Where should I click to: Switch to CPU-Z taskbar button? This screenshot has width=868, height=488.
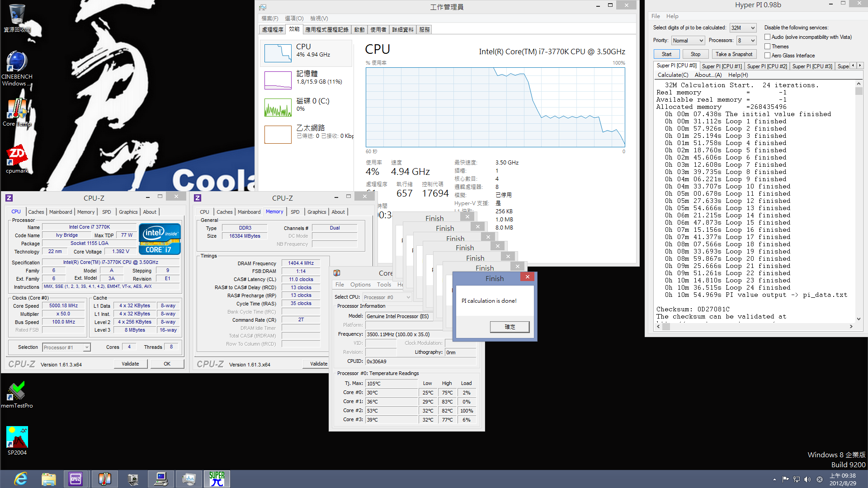coord(75,479)
